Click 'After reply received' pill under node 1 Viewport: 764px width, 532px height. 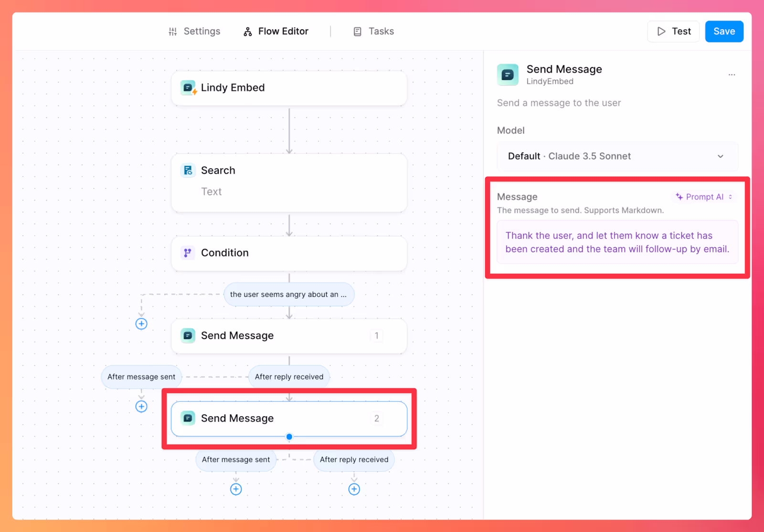click(x=289, y=377)
